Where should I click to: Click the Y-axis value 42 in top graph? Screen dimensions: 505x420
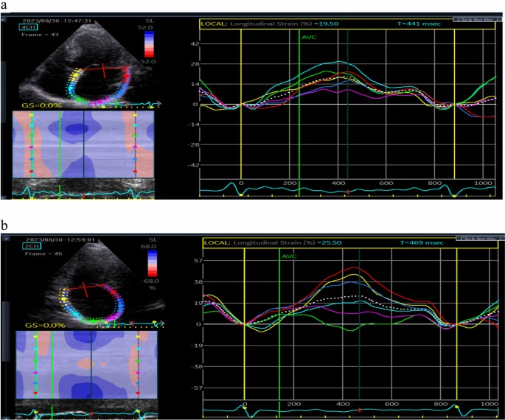tap(195, 43)
